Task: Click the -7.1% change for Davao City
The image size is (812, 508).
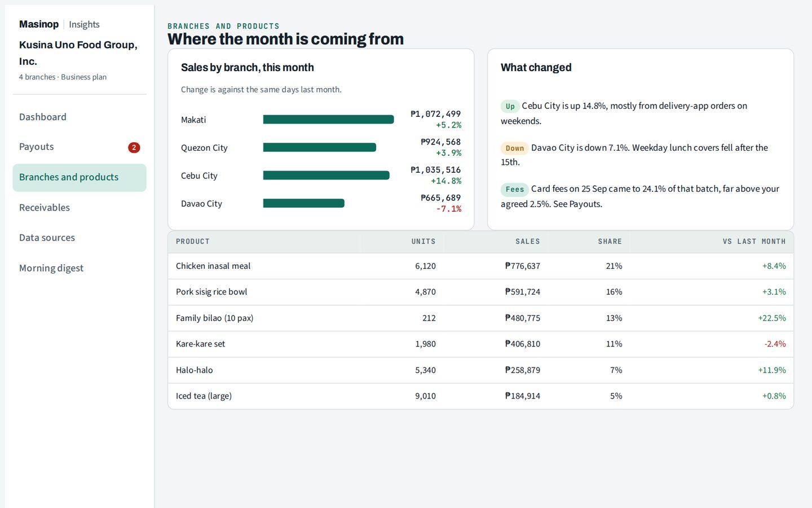Action: pyautogui.click(x=449, y=209)
